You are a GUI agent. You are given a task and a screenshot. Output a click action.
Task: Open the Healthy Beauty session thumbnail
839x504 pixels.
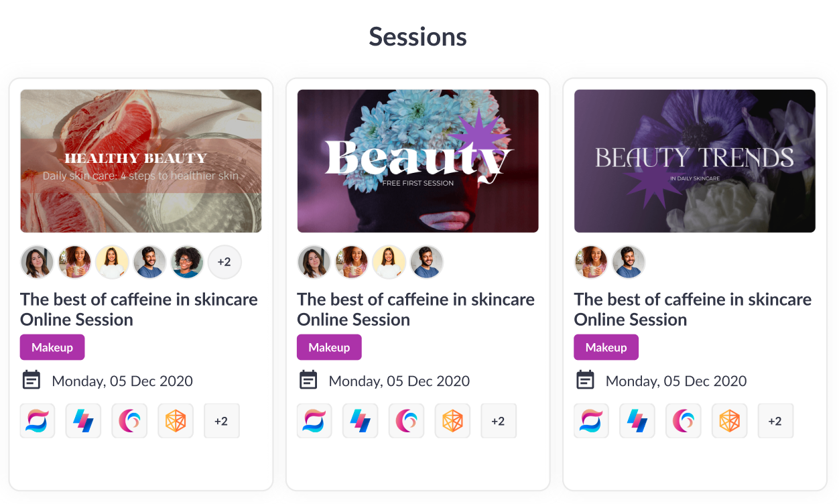coord(141,161)
